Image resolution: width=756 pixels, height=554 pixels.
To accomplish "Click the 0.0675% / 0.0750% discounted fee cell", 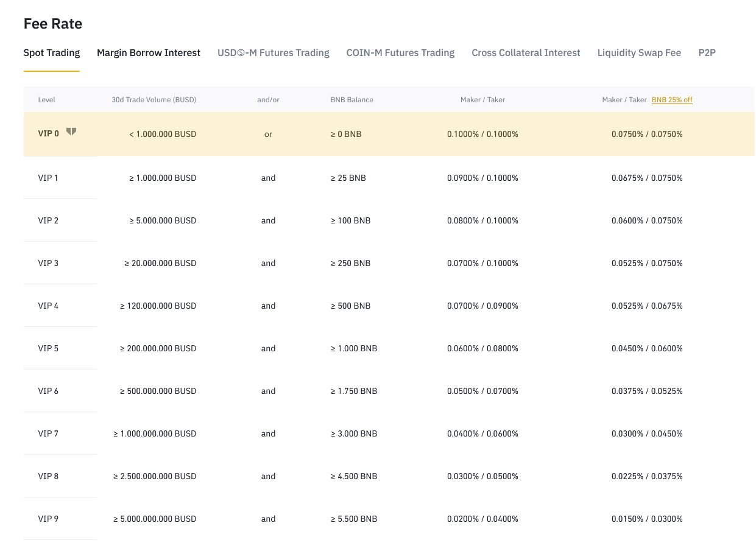I will 647,178.
